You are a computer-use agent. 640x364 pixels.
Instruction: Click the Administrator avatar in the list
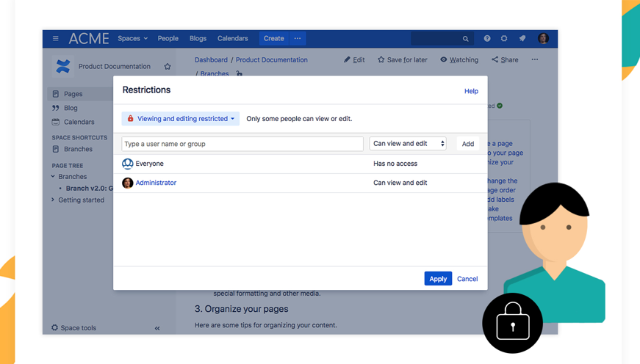(x=127, y=183)
